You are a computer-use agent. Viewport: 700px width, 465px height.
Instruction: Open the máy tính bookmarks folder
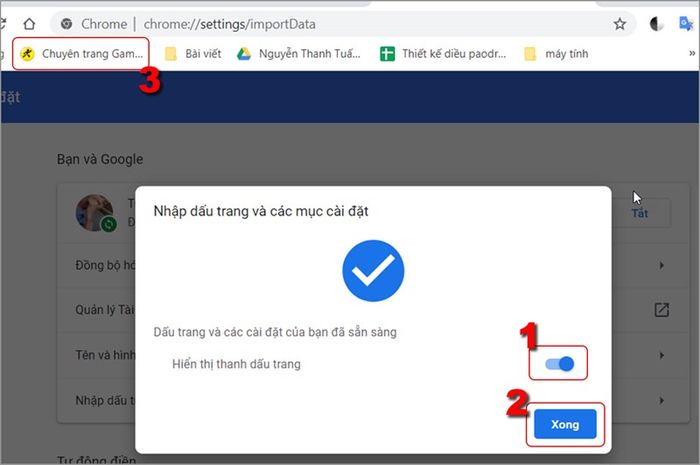click(556, 54)
